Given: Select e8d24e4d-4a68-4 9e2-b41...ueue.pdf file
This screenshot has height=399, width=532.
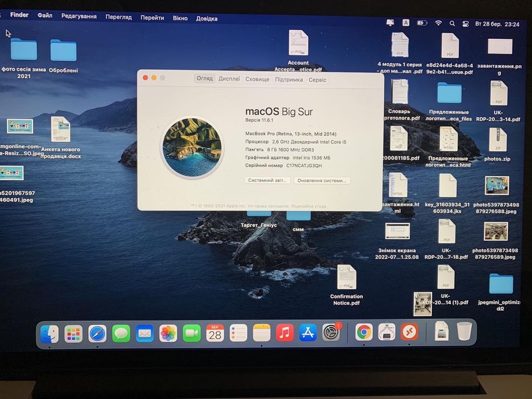Looking at the screenshot, I should pyautogui.click(x=450, y=46).
